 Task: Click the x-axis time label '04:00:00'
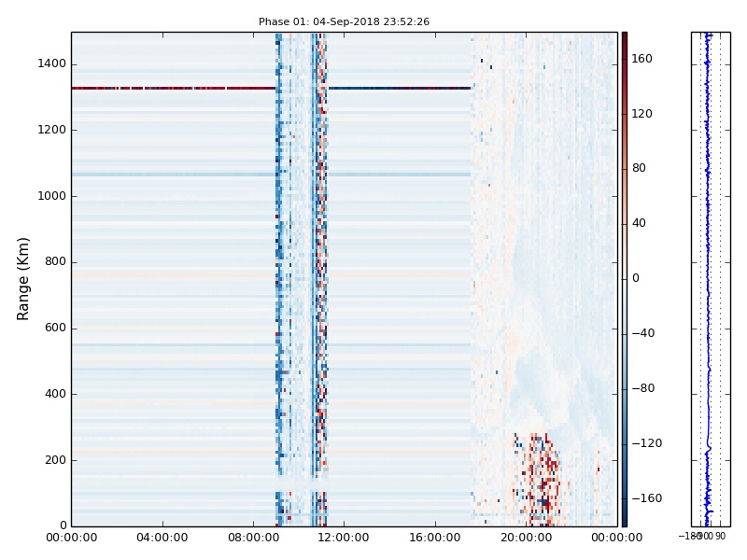162,538
